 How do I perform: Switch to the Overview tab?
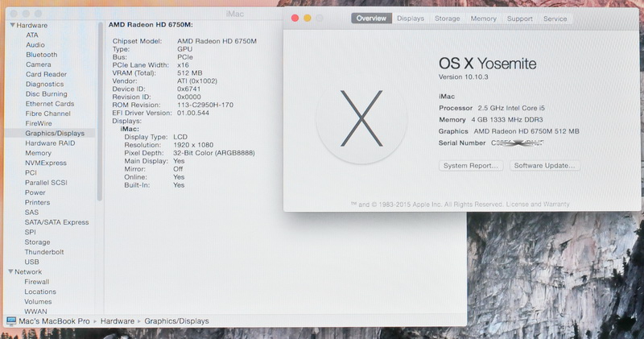371,19
